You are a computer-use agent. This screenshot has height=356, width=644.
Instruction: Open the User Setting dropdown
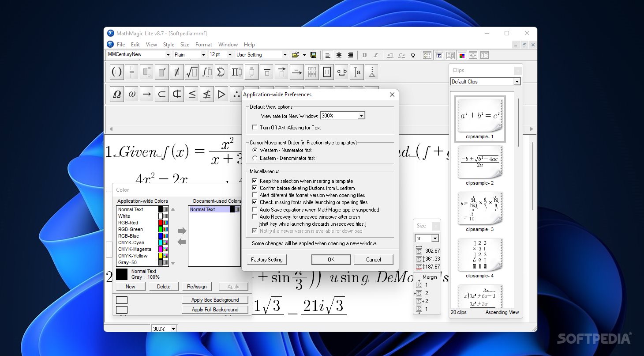click(x=285, y=55)
